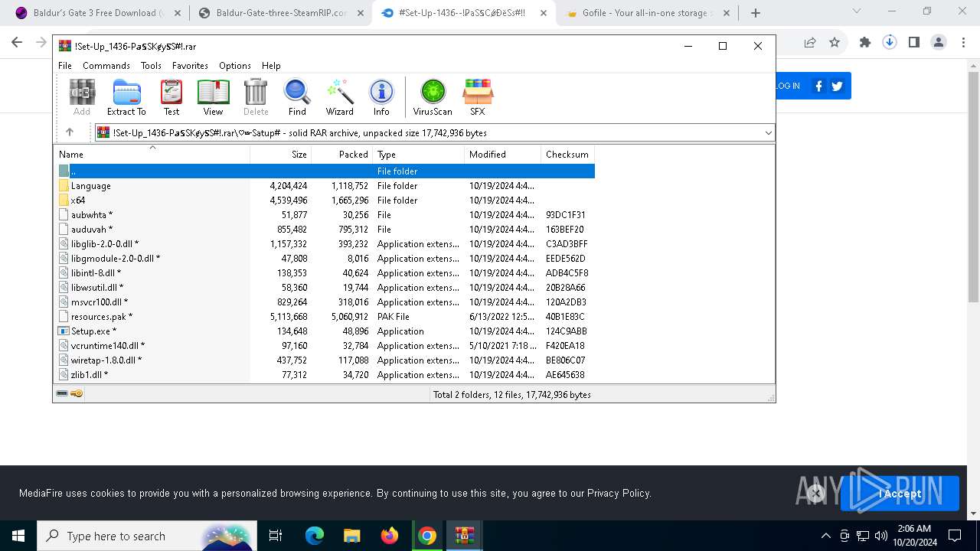Open a new browser tab

click(x=756, y=13)
